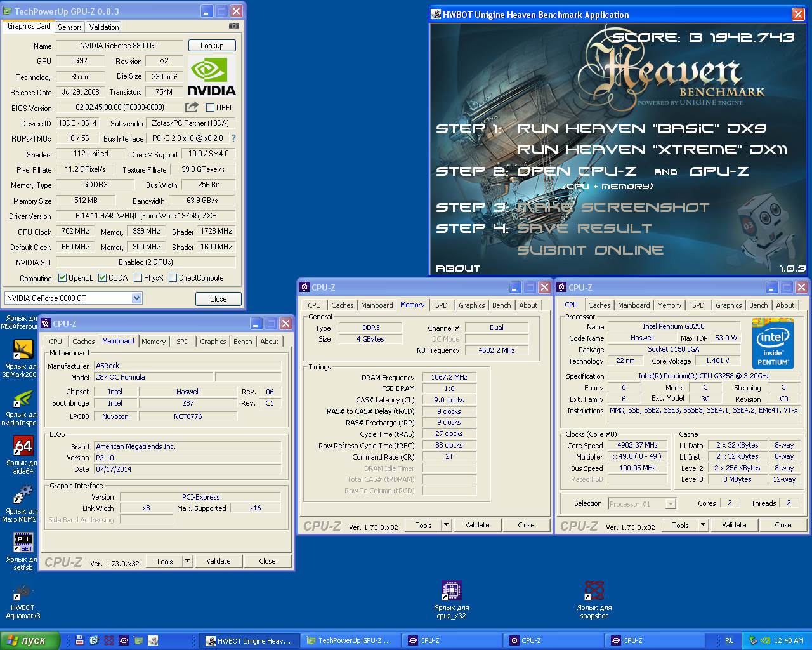Open the GPU selector dropdown (NVIDIA GeForce 8800 GT)
The image size is (812, 650).
tap(136, 298)
